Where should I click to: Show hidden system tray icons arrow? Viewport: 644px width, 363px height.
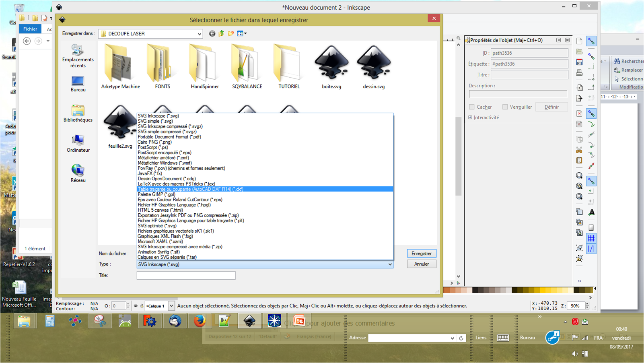(565, 322)
